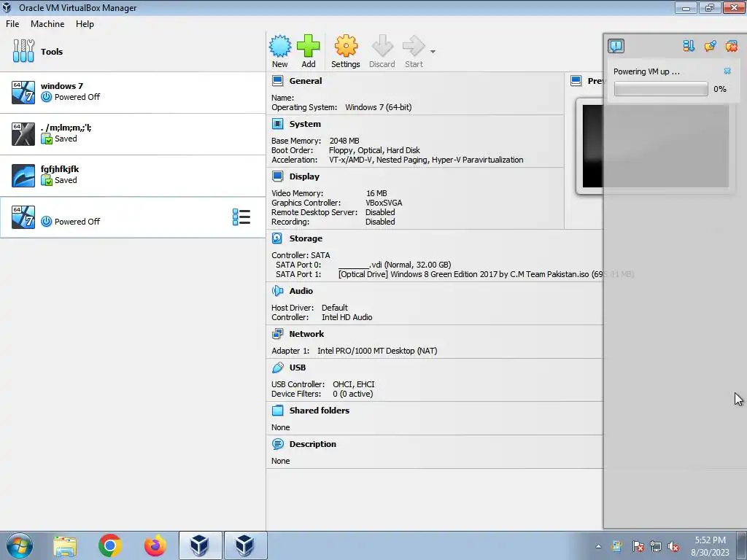Screen dimensions: 747x560
Task: Dismiss the 'Powering VM up' notification
Action: pos(727,71)
